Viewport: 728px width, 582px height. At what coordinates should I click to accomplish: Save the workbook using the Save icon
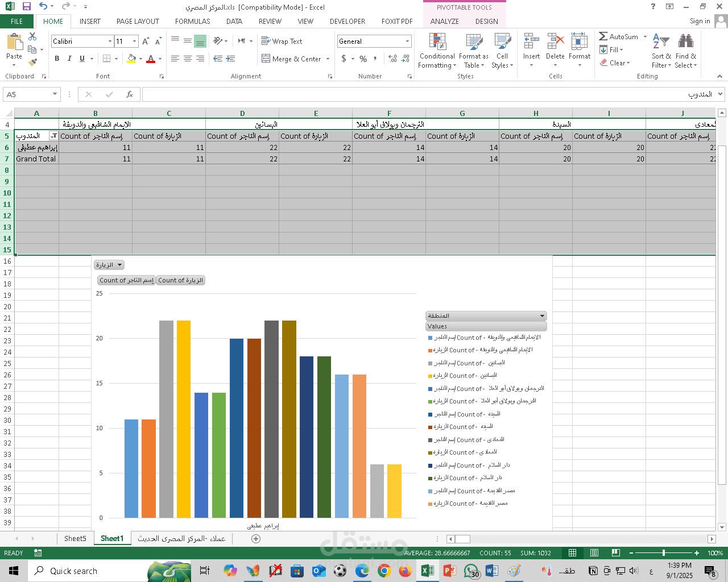pos(26,7)
